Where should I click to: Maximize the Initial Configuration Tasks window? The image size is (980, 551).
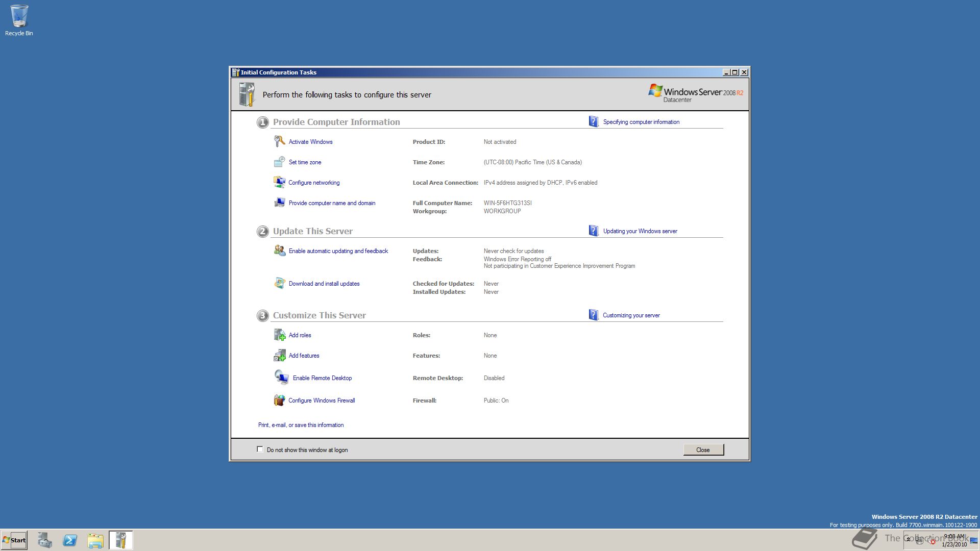pyautogui.click(x=735, y=72)
